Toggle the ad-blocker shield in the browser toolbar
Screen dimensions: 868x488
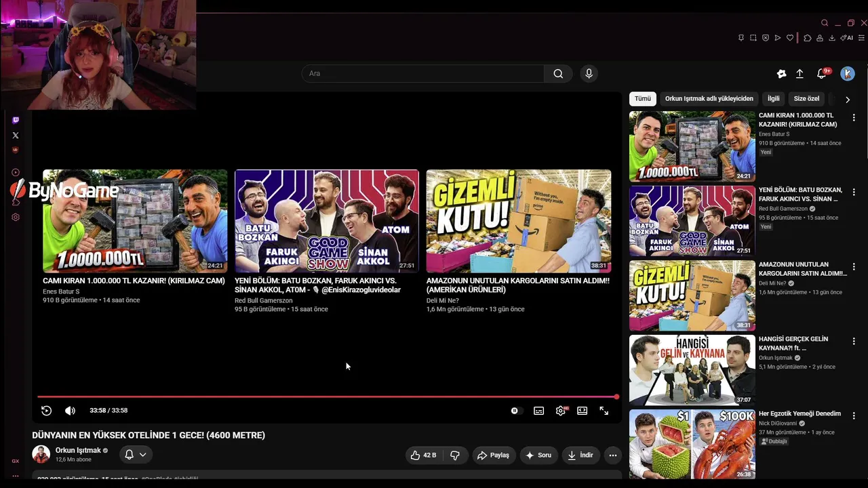coord(766,38)
